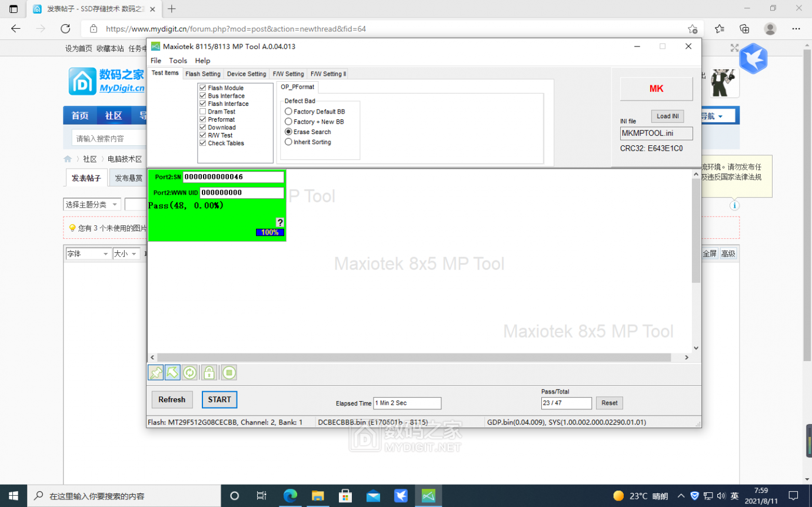Click the Reset button beside Pass/Total

coord(610,403)
